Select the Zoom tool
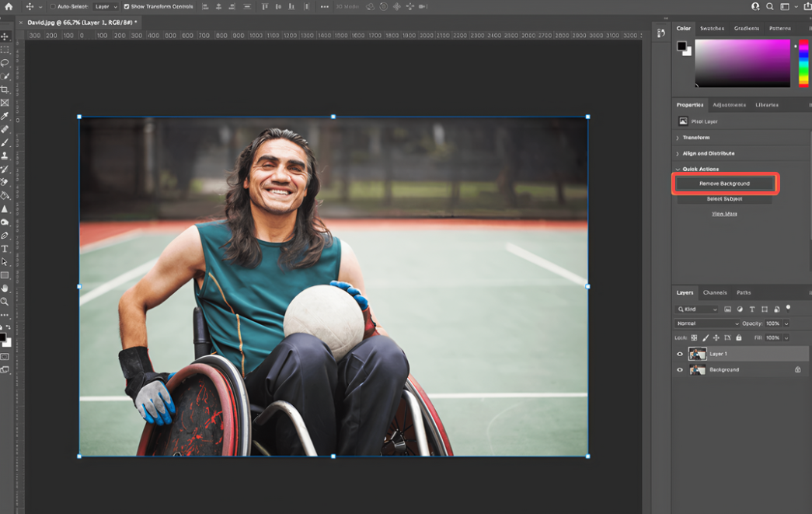Screen dimensions: 812x514 pyautogui.click(x=4, y=301)
